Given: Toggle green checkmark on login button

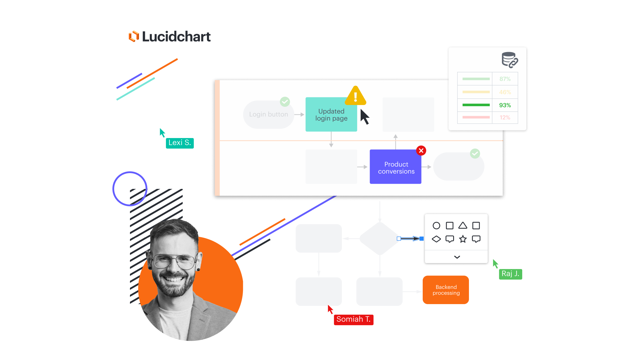Looking at the screenshot, I should pos(285,102).
